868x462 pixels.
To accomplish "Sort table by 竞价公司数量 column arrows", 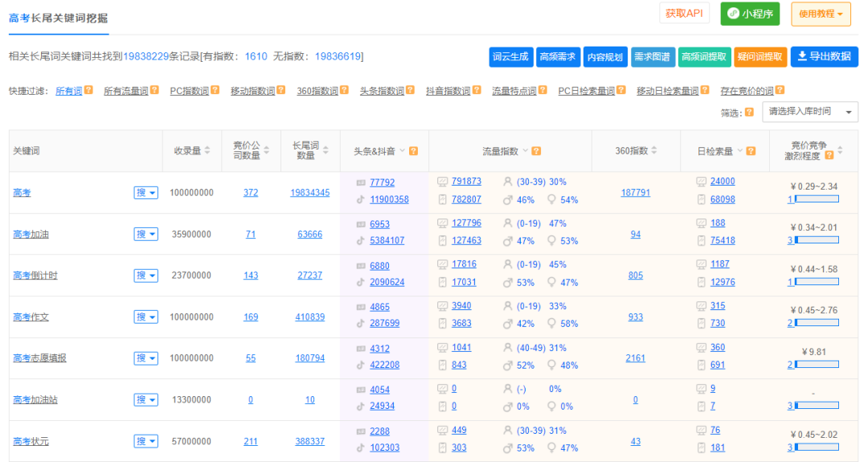I will click(266, 150).
